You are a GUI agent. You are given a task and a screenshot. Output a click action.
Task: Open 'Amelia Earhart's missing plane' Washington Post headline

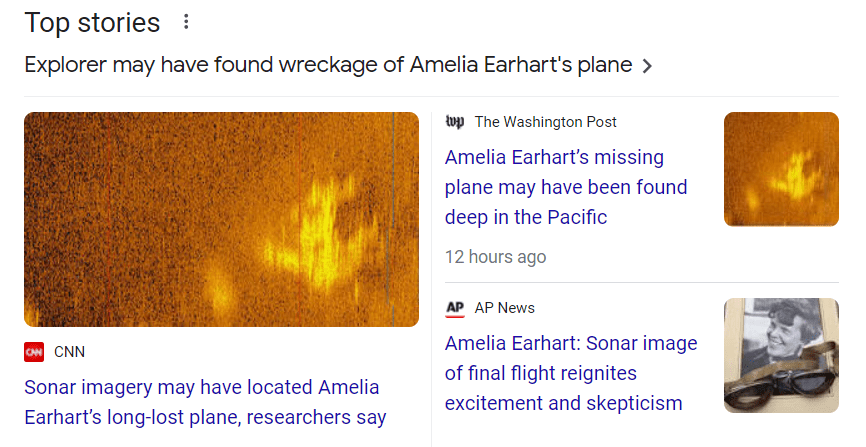[566, 187]
